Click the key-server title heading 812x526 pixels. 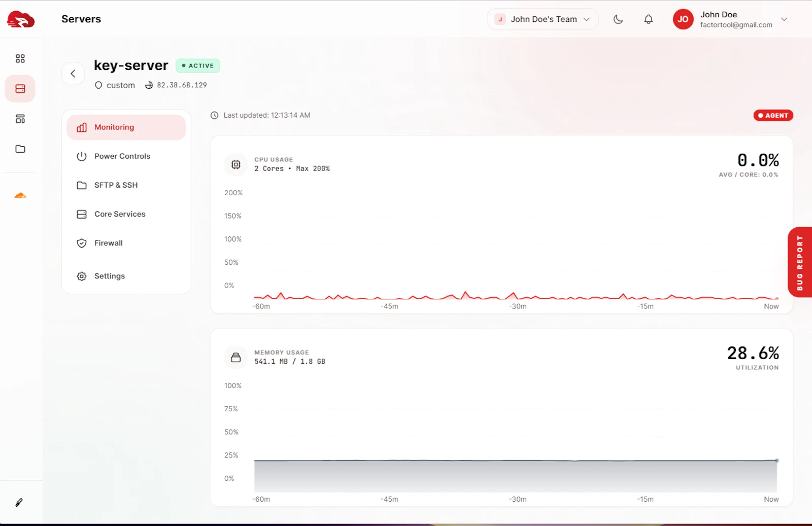pyautogui.click(x=131, y=65)
